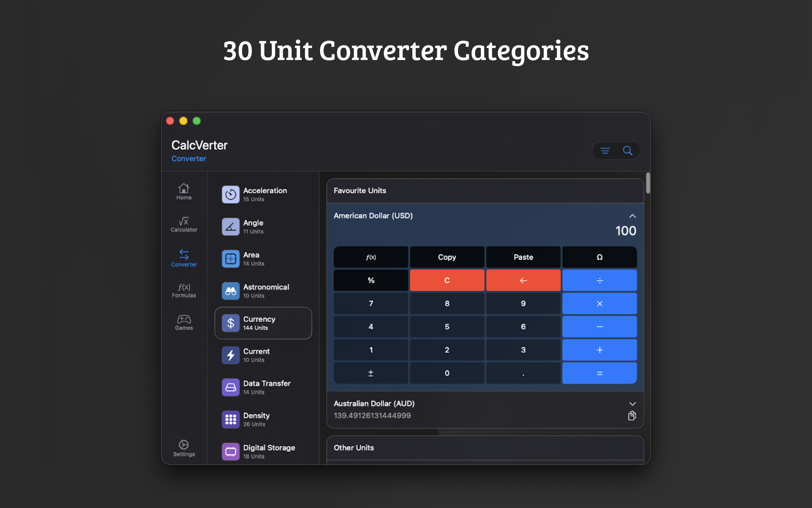Select the Density category icon
812x508 pixels.
click(231, 419)
